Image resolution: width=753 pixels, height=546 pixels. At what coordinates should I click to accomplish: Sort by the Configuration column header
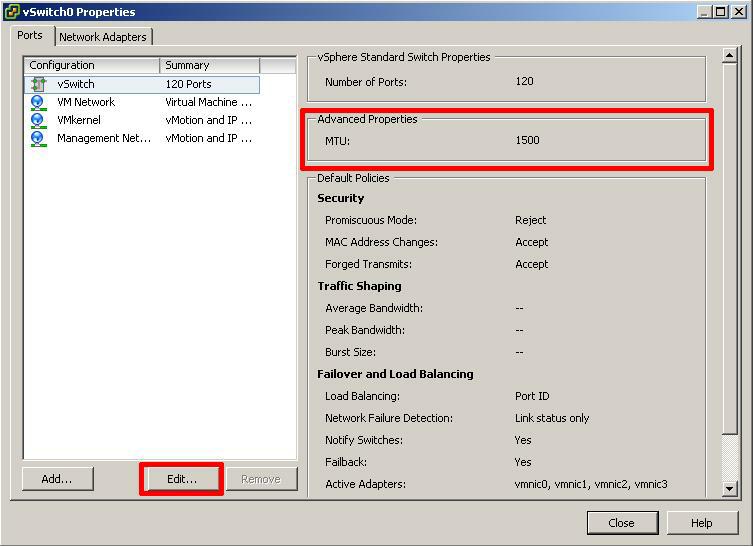point(92,65)
